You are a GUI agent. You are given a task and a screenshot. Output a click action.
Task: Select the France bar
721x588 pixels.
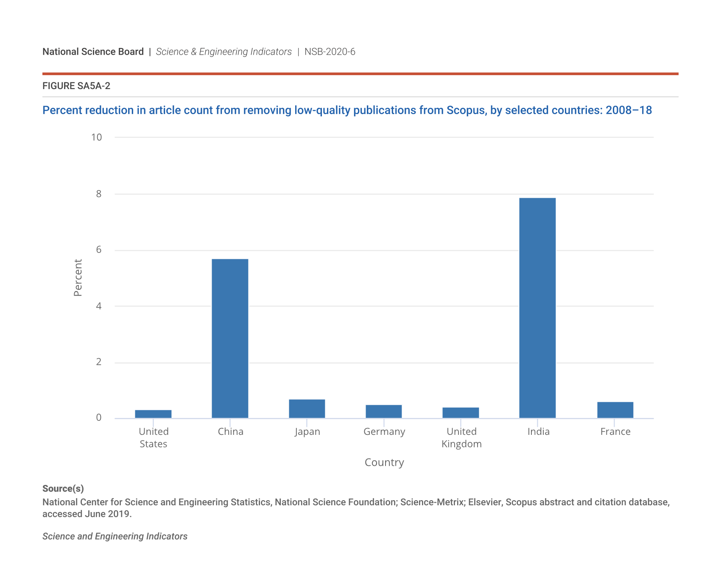click(x=615, y=410)
